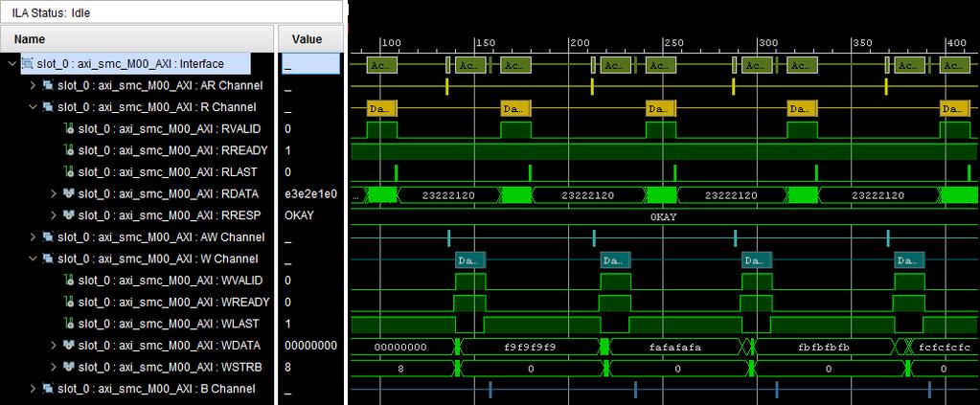
Task: Select the RLAST signal name
Action: pyautogui.click(x=168, y=172)
